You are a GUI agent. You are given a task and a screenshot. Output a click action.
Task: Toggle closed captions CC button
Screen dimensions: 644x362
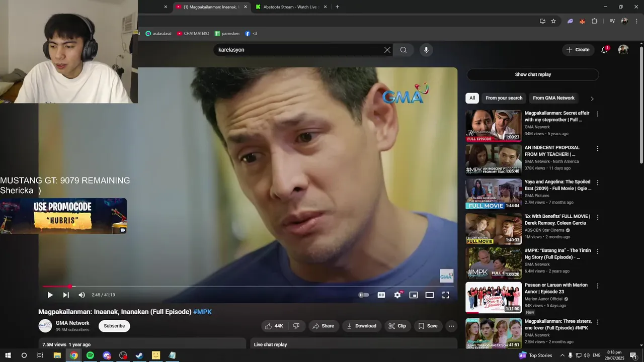[x=381, y=295]
